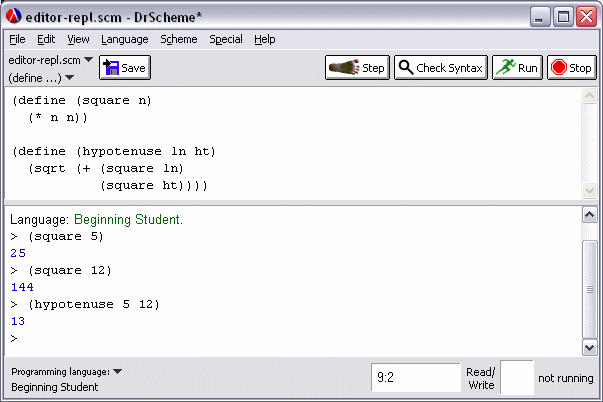Click the down arrow of interactions scrollbar
This screenshot has width=603, height=402.
pyautogui.click(x=590, y=348)
